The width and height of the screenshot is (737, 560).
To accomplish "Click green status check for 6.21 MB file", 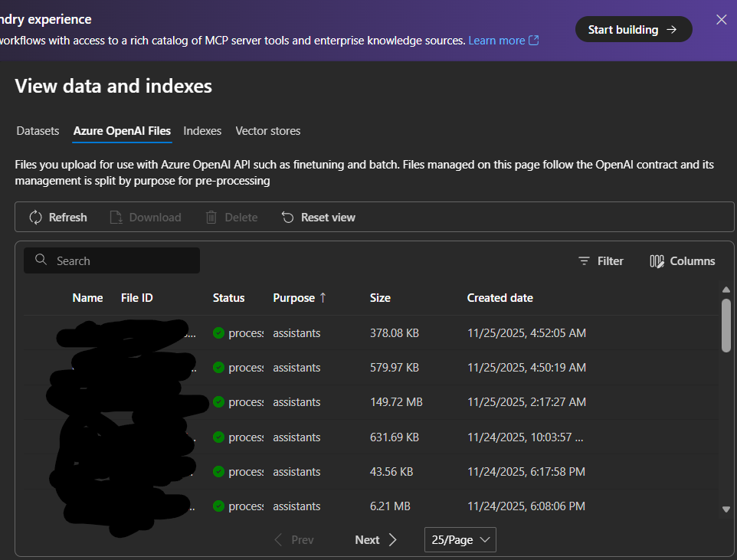I will pyautogui.click(x=218, y=506).
